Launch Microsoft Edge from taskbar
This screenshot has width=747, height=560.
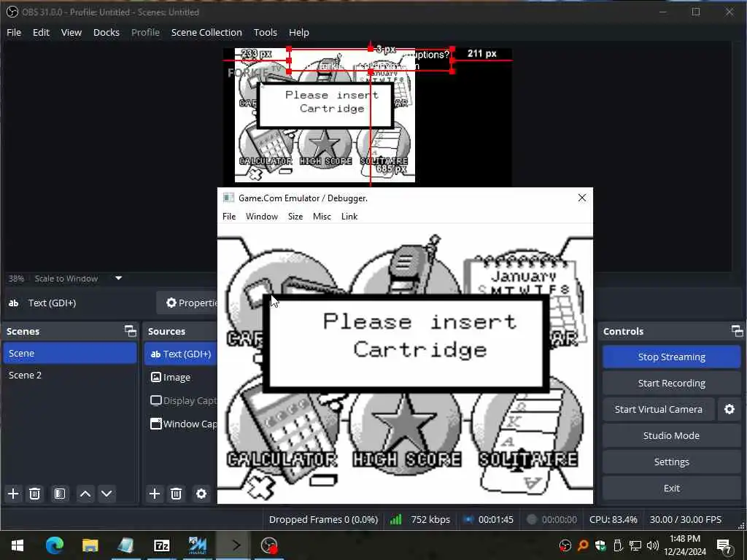[55, 545]
